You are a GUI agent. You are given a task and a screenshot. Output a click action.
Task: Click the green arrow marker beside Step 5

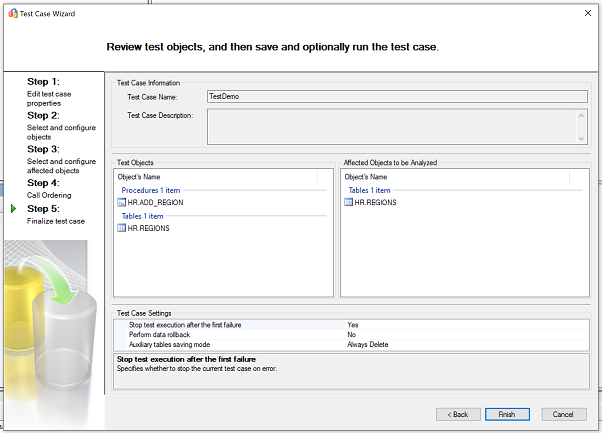13,208
